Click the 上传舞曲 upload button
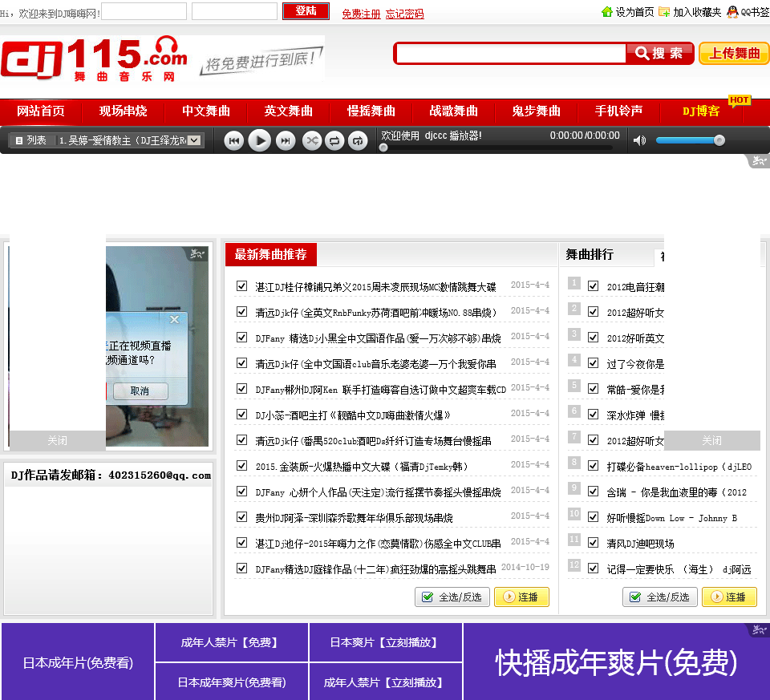770x700 pixels. click(x=734, y=53)
